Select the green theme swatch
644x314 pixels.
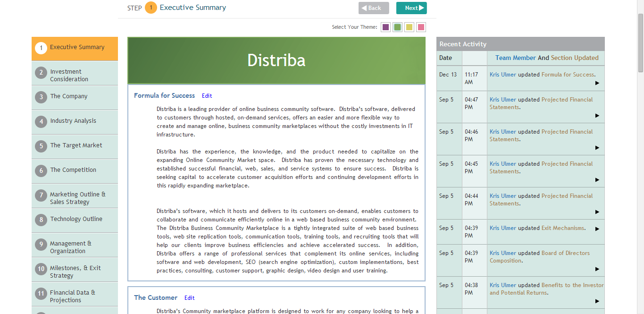(x=398, y=27)
